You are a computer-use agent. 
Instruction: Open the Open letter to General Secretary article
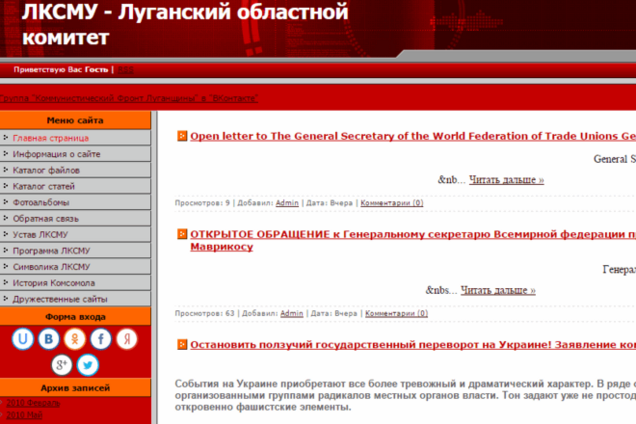click(x=412, y=136)
